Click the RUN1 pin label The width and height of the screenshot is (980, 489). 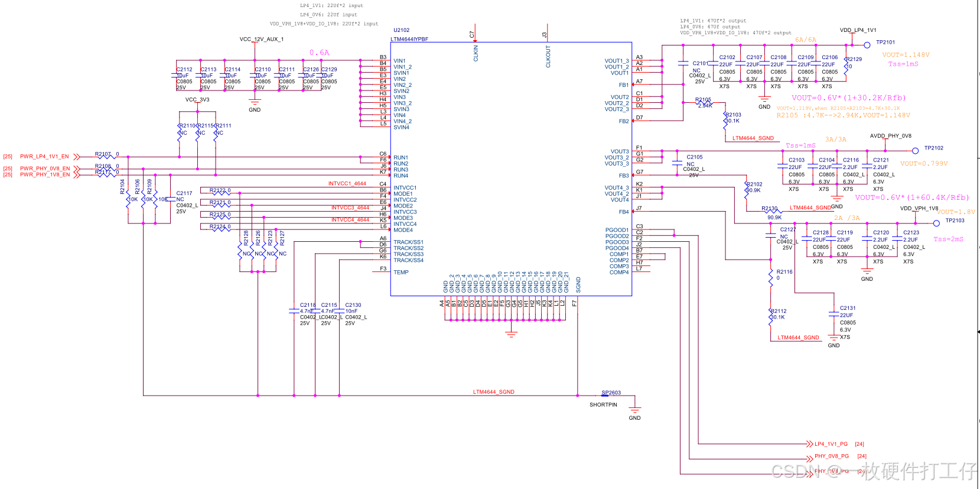401,158
